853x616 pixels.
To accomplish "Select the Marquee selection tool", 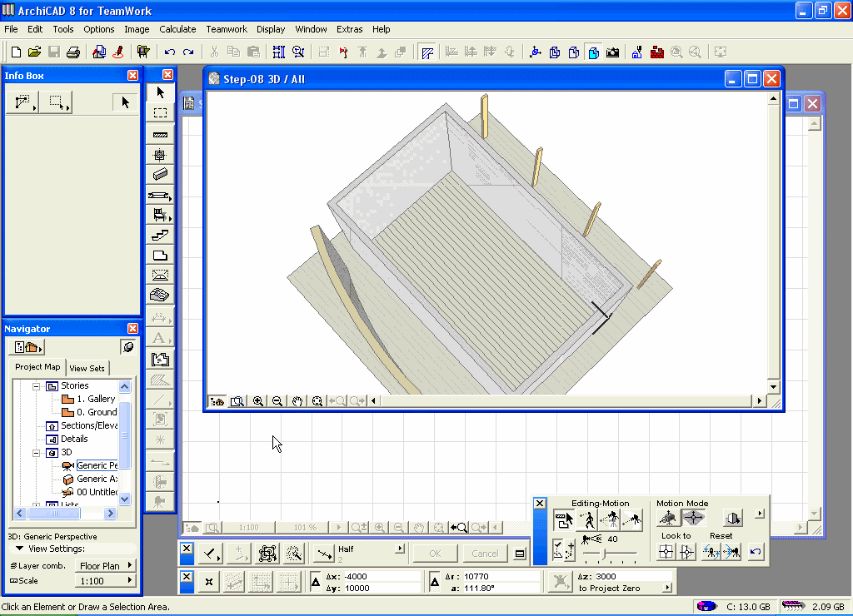I will pos(160,113).
